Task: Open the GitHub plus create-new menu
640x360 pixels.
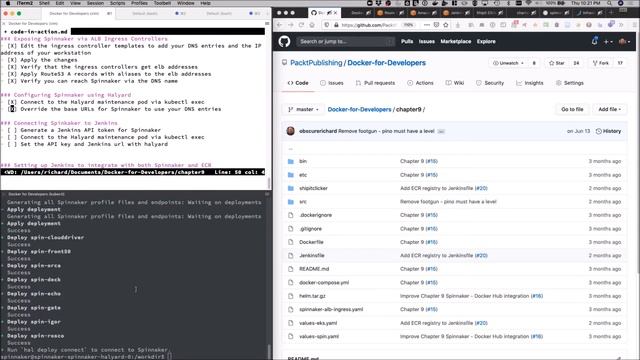Action: coord(608,42)
